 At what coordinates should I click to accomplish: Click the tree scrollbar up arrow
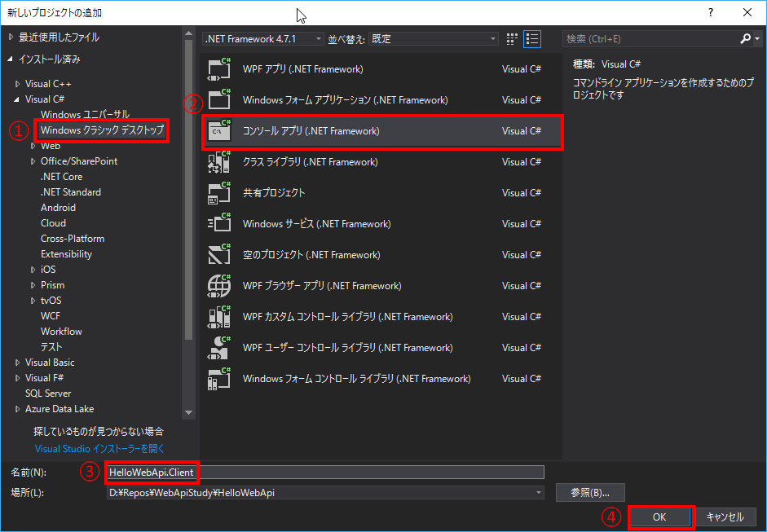[x=188, y=33]
